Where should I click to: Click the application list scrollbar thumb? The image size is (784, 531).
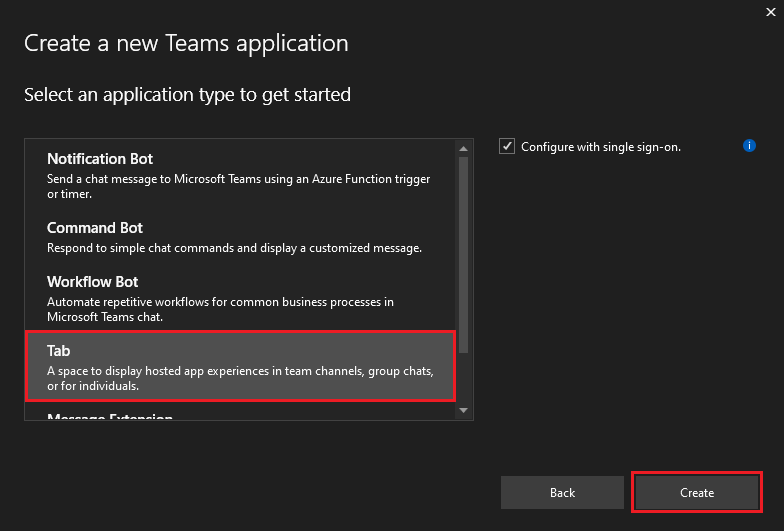(464, 255)
